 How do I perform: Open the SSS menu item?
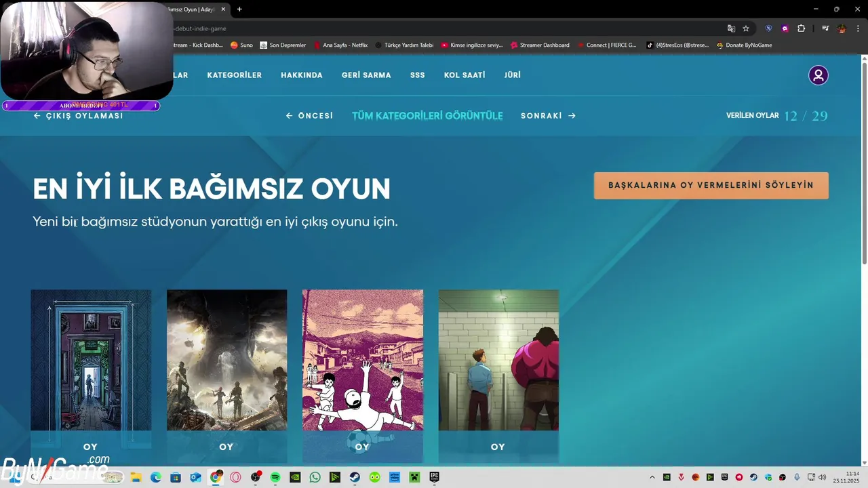point(418,75)
